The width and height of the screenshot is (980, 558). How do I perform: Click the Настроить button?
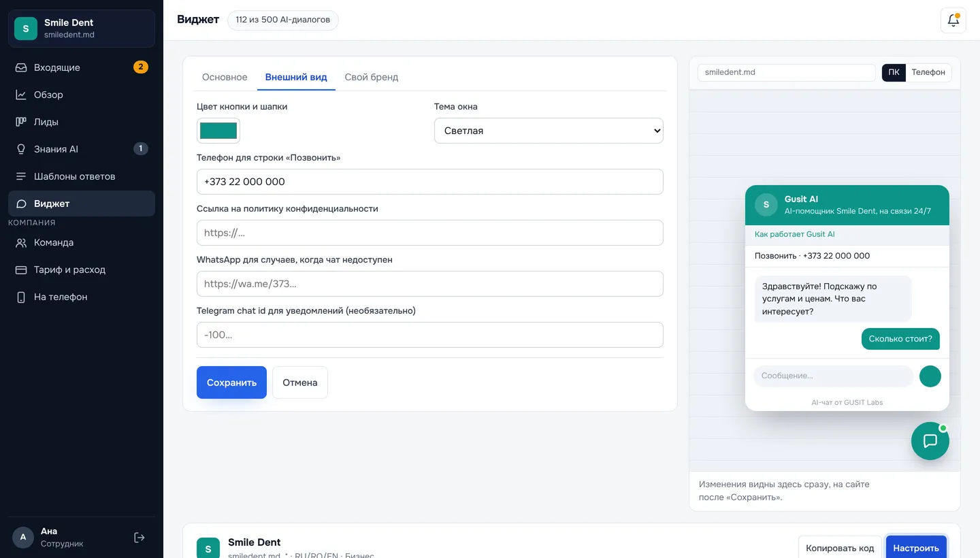[916, 548]
